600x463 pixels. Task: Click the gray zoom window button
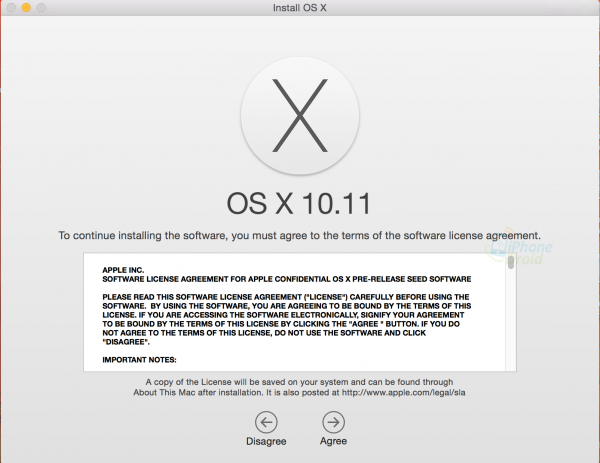[41, 7]
